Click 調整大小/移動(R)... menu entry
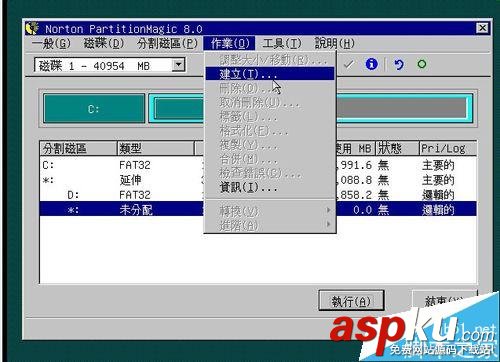The height and width of the screenshot is (362, 500). point(270,60)
